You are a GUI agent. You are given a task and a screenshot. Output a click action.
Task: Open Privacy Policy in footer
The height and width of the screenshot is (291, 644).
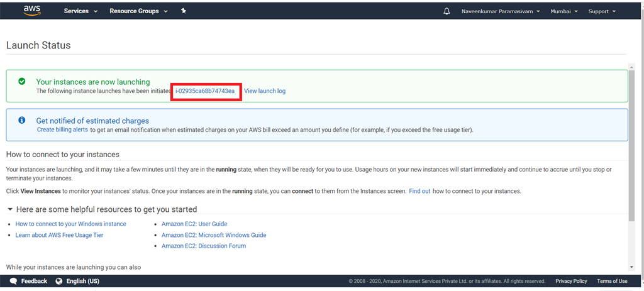pos(571,281)
